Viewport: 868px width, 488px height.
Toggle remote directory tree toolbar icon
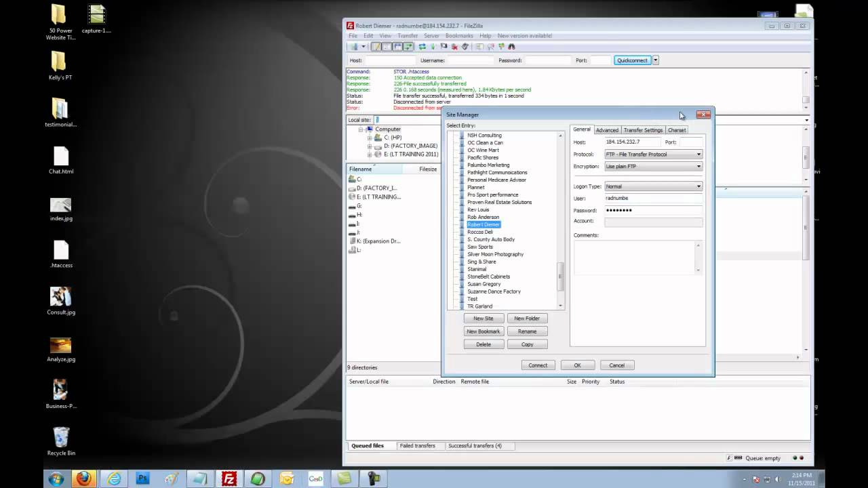click(x=397, y=47)
